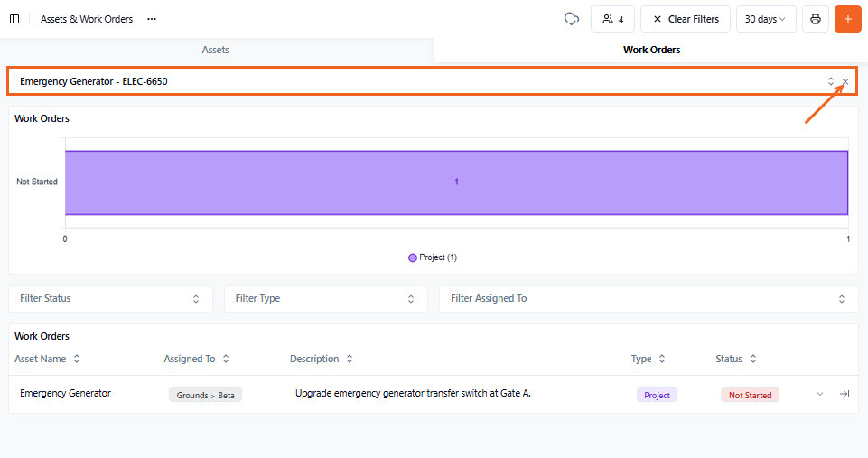Click the Project type badge
Image resolution: width=868 pixels, height=458 pixels.
click(x=657, y=395)
